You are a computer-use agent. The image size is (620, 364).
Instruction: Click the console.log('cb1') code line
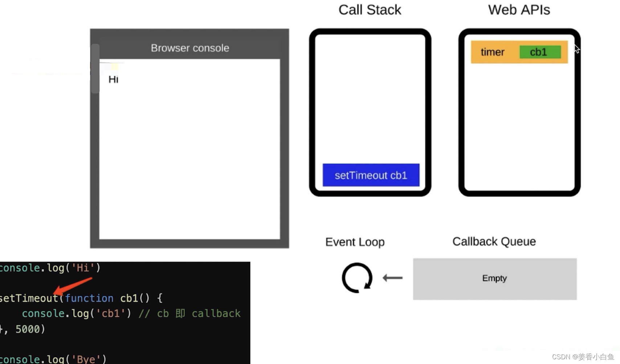(x=77, y=313)
